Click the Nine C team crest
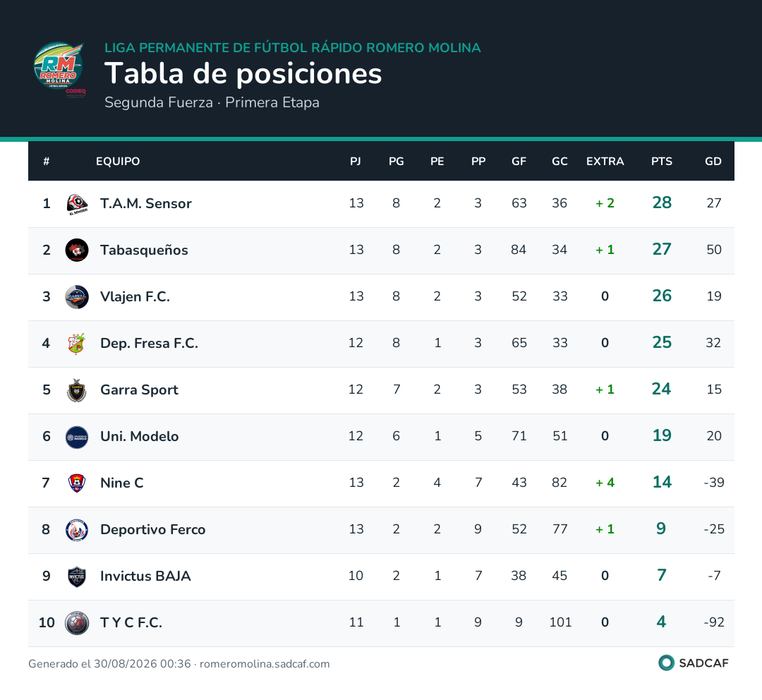 (77, 483)
